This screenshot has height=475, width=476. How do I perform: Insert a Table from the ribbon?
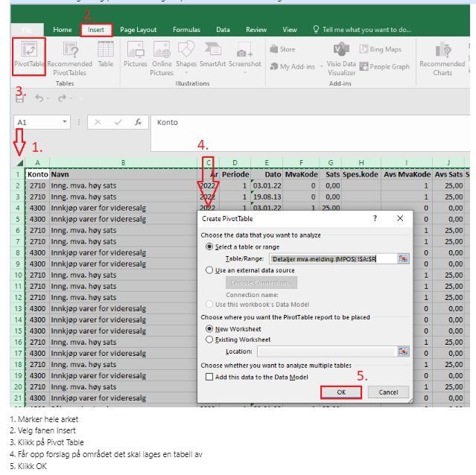[105, 54]
